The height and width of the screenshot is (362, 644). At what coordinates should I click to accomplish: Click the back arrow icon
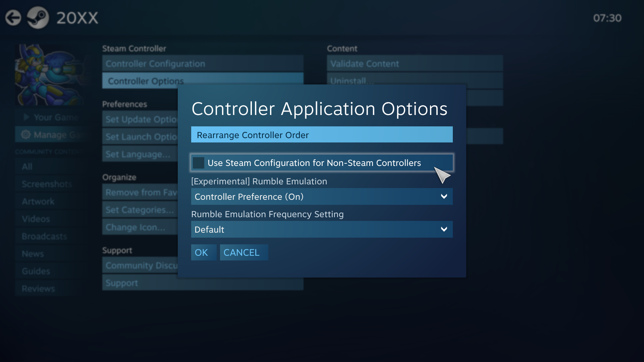tap(13, 18)
